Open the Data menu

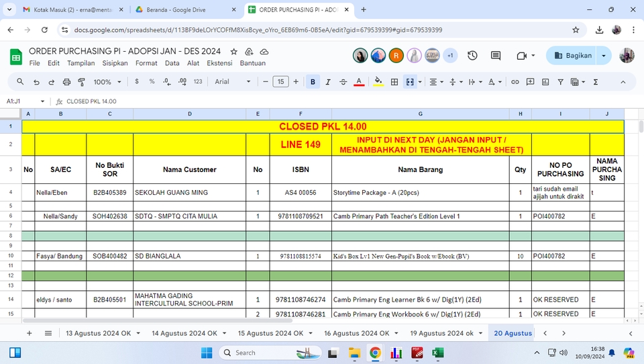click(172, 63)
